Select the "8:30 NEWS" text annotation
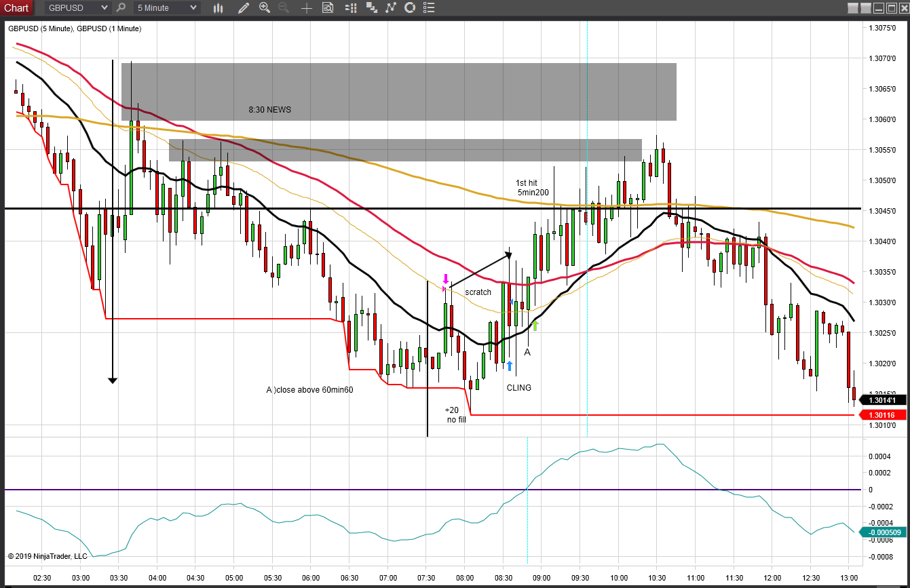The image size is (910, 588). tap(269, 109)
